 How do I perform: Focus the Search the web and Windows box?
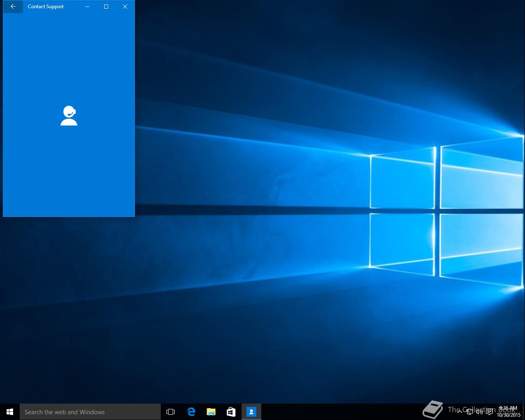(x=90, y=412)
